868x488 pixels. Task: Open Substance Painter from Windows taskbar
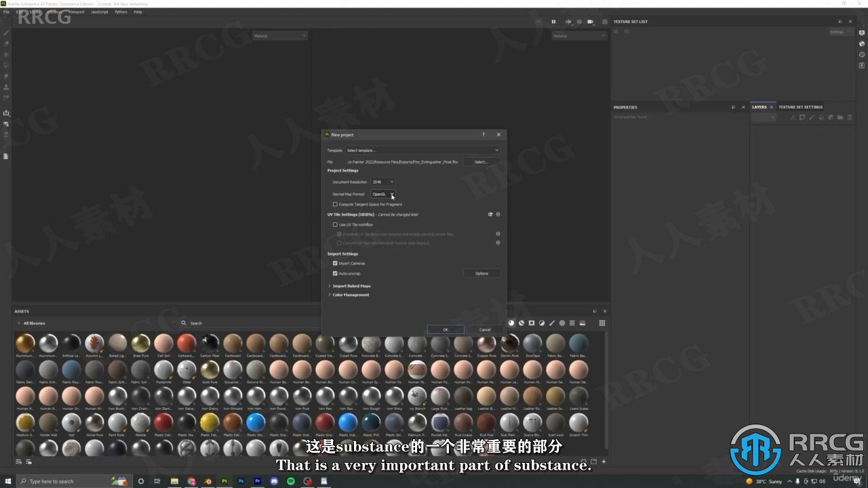click(224, 481)
